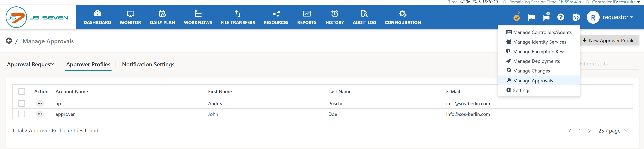Click the flag with gear icon

pyautogui.click(x=546, y=16)
